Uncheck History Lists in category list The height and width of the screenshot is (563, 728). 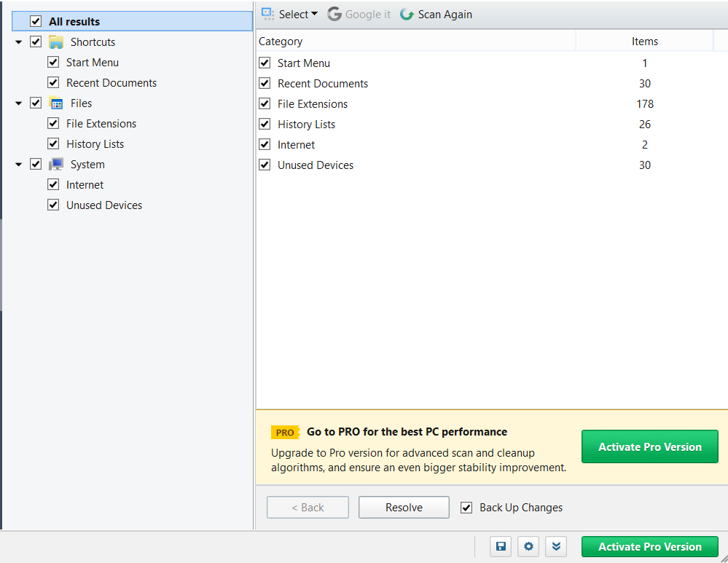click(x=265, y=124)
